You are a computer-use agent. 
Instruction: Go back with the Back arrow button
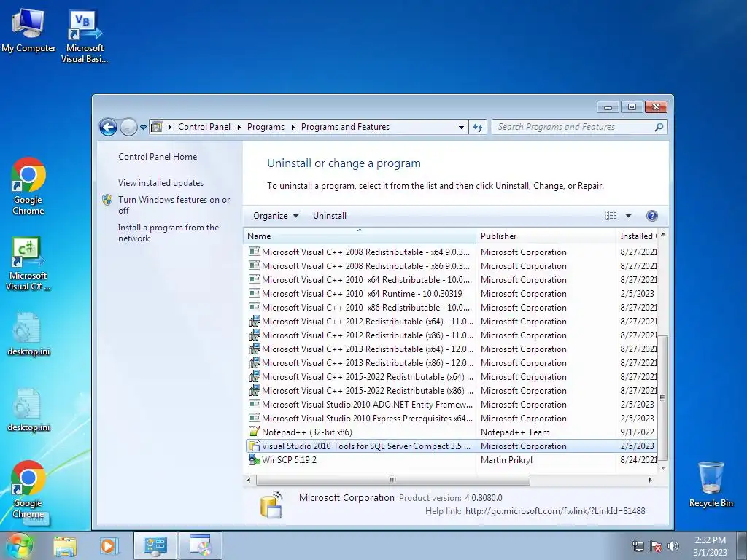pos(108,127)
